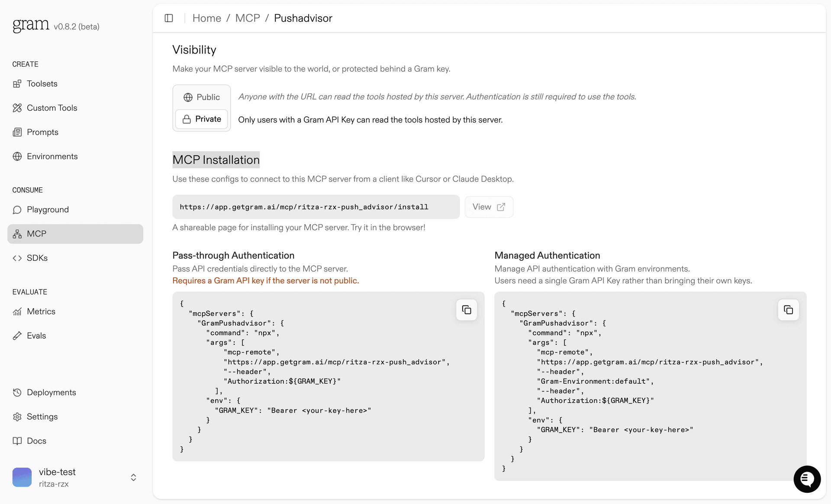The width and height of the screenshot is (831, 504).
Task: Select the Toolsets icon in the sidebar
Action: tap(17, 83)
